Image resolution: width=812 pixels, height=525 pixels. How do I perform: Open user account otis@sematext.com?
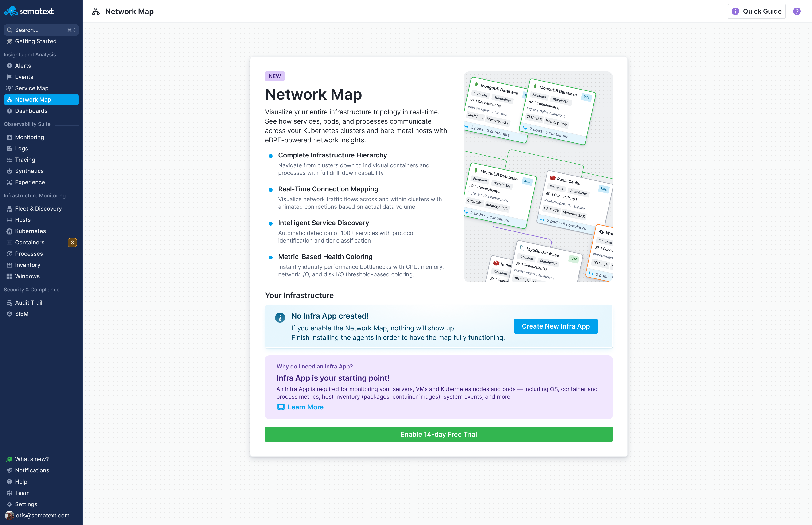(42, 515)
